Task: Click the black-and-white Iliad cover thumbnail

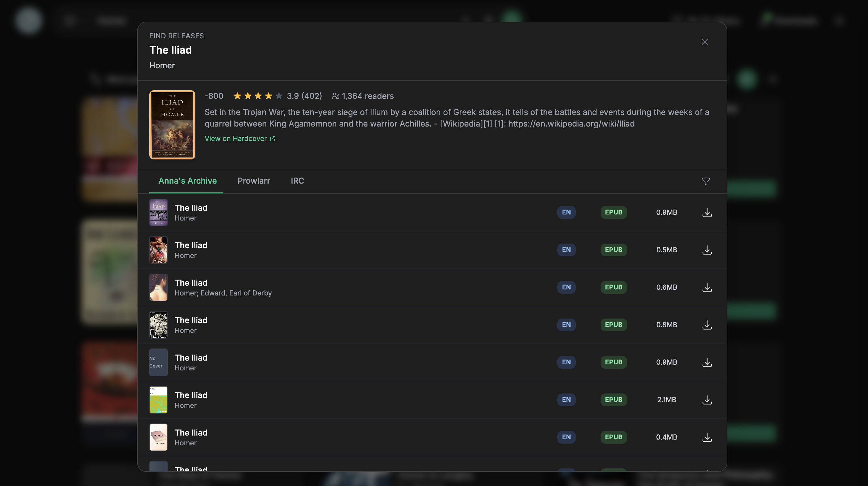Action: coord(158,325)
